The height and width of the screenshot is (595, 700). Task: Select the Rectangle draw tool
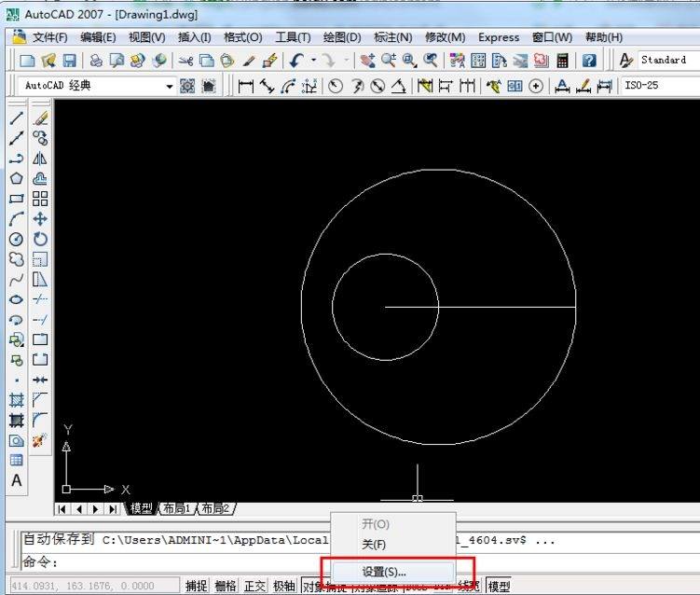tap(17, 199)
